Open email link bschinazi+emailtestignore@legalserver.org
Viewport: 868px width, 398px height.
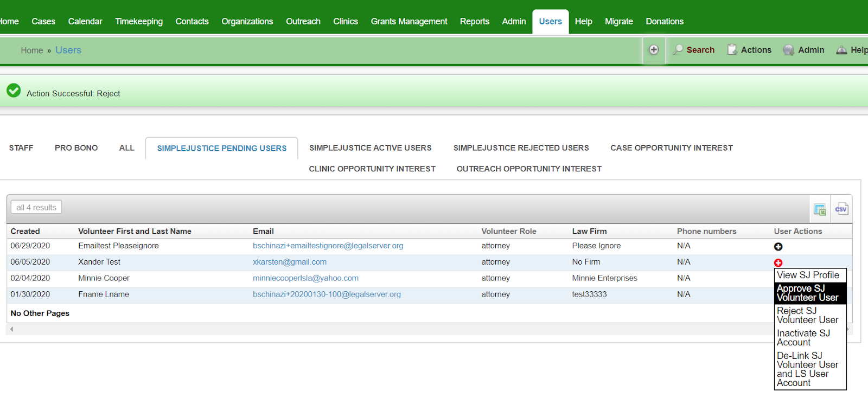coord(328,246)
